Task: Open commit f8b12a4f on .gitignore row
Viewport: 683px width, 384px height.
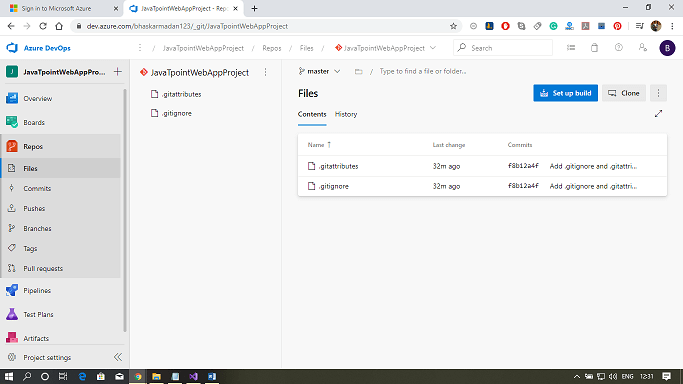Action: [x=523, y=186]
